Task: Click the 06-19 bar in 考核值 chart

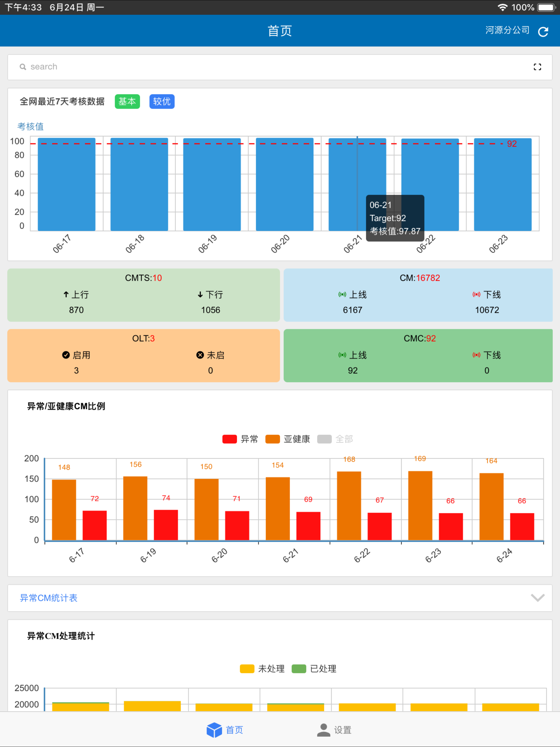Action: 212,184
